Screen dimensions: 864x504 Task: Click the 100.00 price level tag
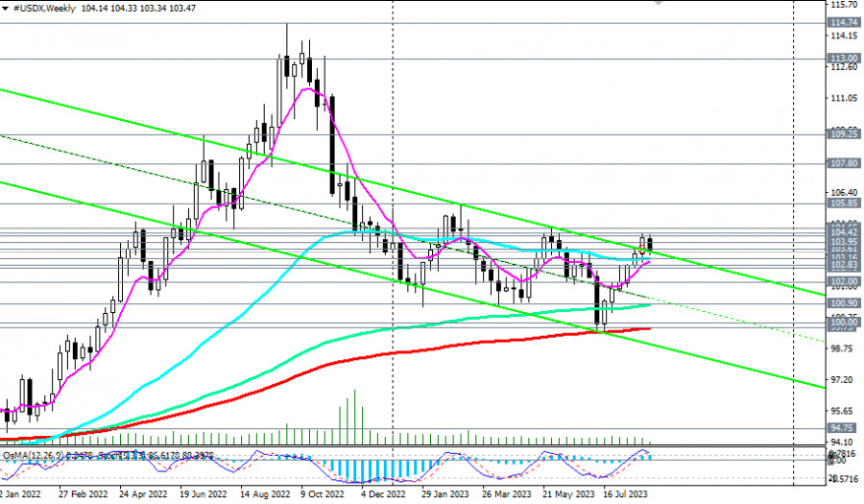click(x=844, y=323)
